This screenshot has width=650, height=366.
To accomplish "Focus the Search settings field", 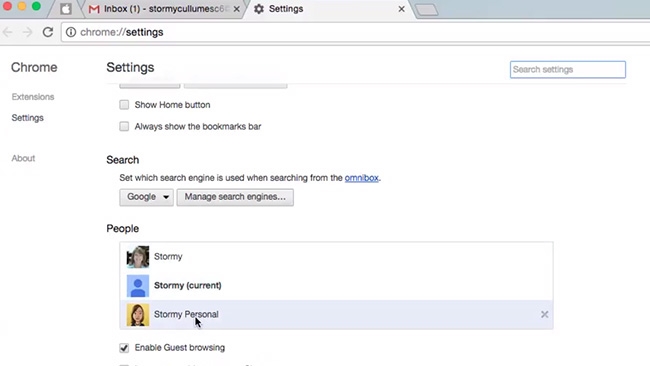I will [568, 69].
